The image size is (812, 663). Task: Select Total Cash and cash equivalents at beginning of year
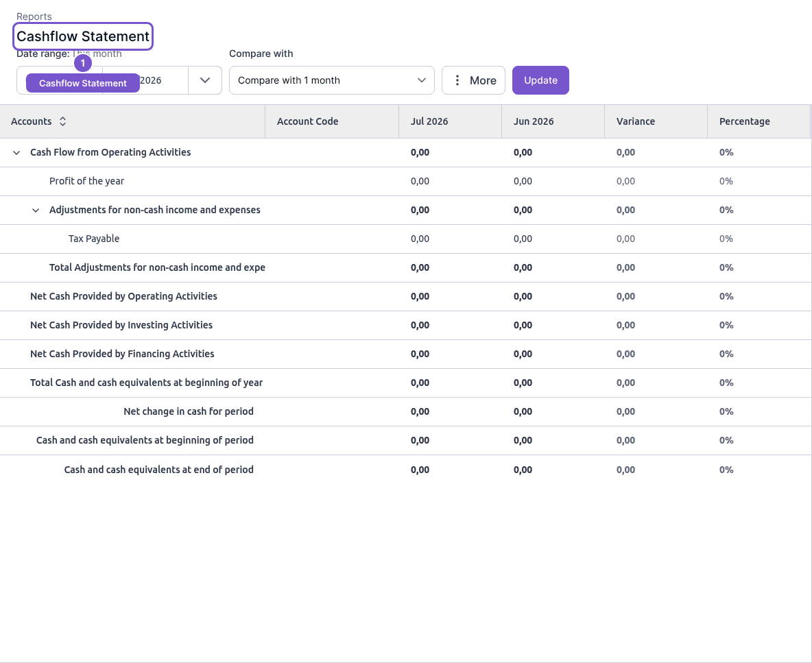[405, 383]
